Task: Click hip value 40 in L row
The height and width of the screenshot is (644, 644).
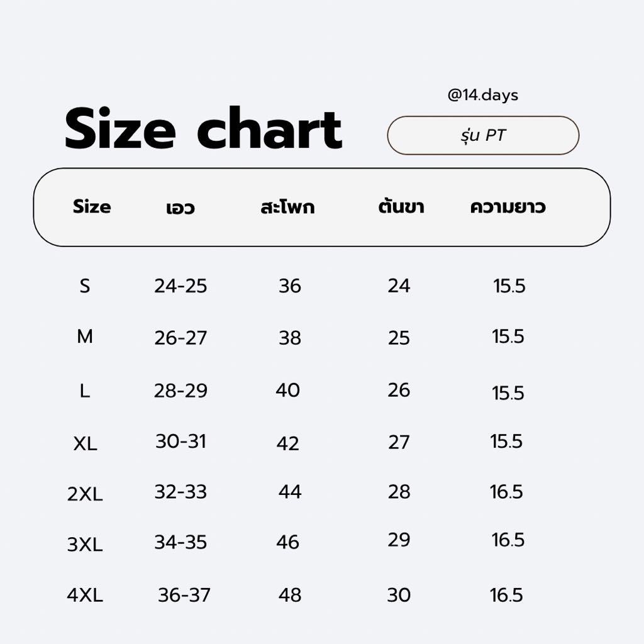Action: coord(287,391)
